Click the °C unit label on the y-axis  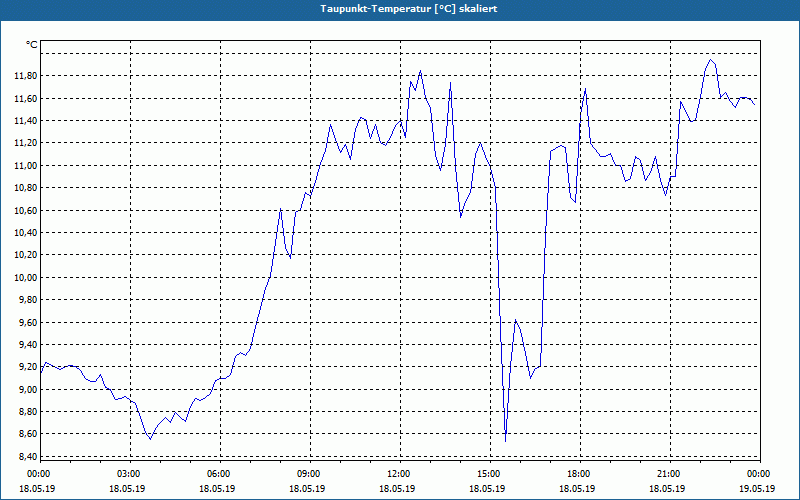pyautogui.click(x=32, y=45)
